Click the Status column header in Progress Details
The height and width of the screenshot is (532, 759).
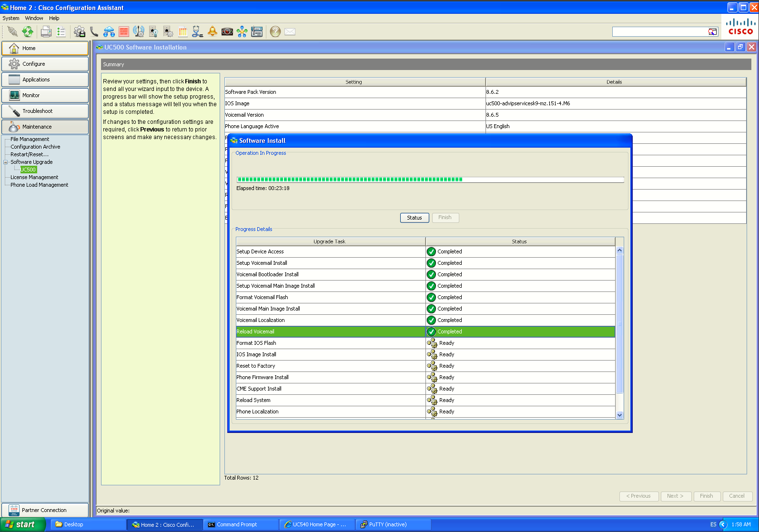520,241
